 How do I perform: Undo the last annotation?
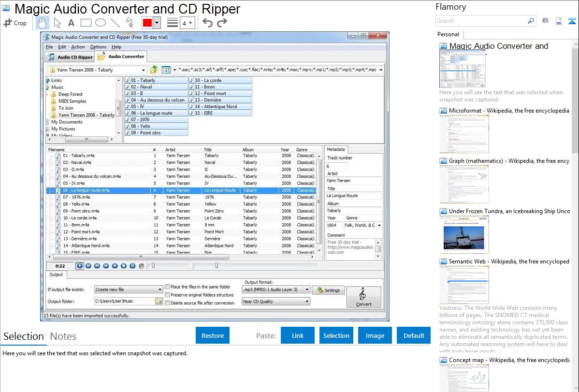[207, 23]
